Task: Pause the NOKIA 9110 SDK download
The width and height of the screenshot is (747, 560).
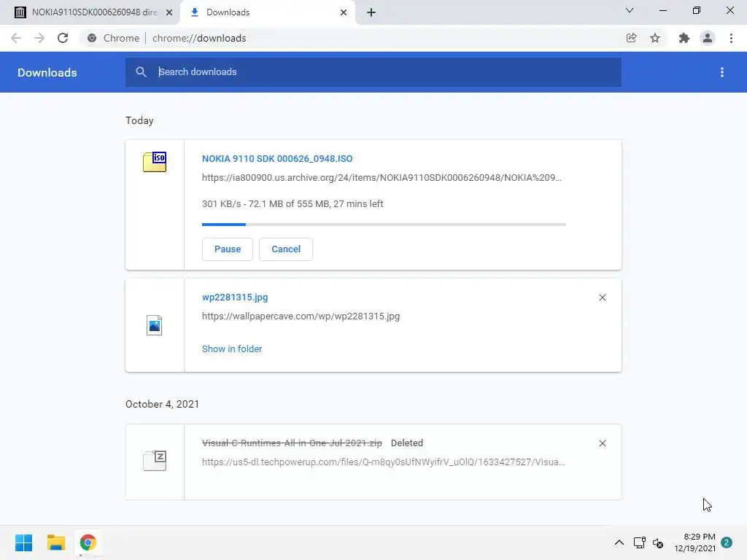Action: [228, 249]
